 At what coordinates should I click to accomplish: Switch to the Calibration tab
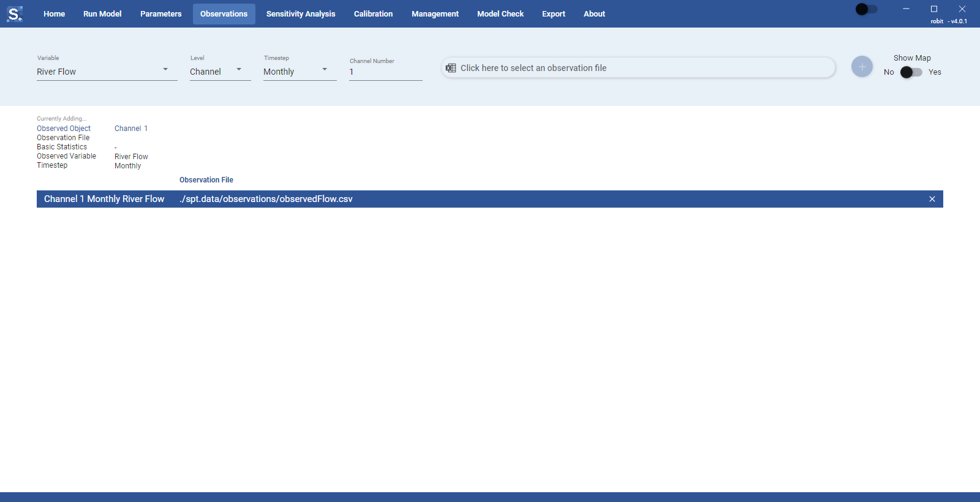pos(374,14)
